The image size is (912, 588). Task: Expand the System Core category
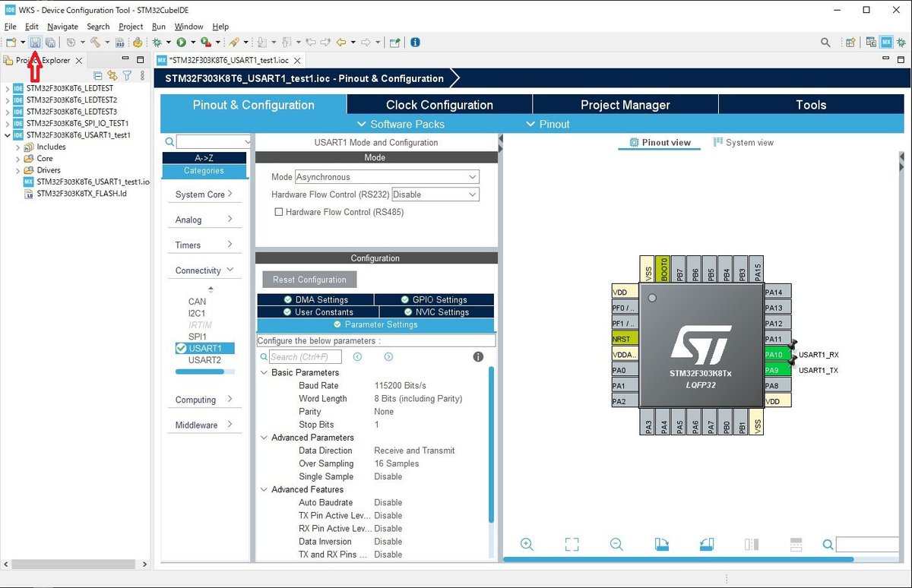click(x=204, y=194)
